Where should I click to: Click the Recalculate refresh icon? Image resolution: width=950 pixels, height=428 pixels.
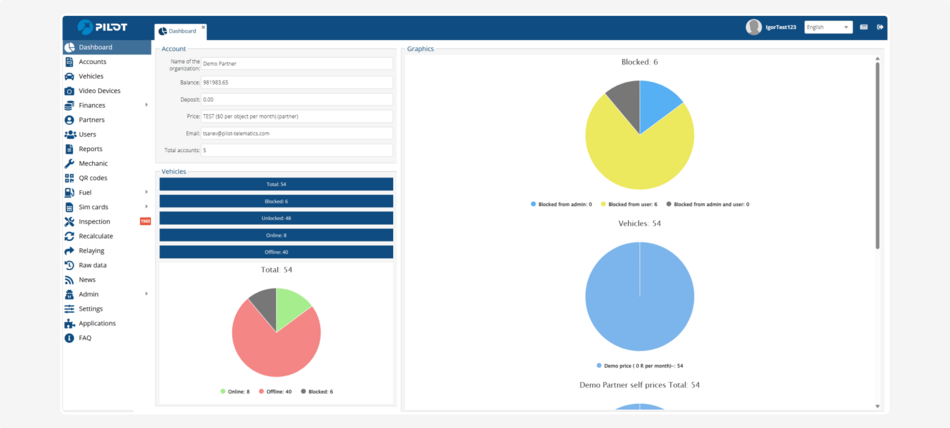tap(69, 236)
